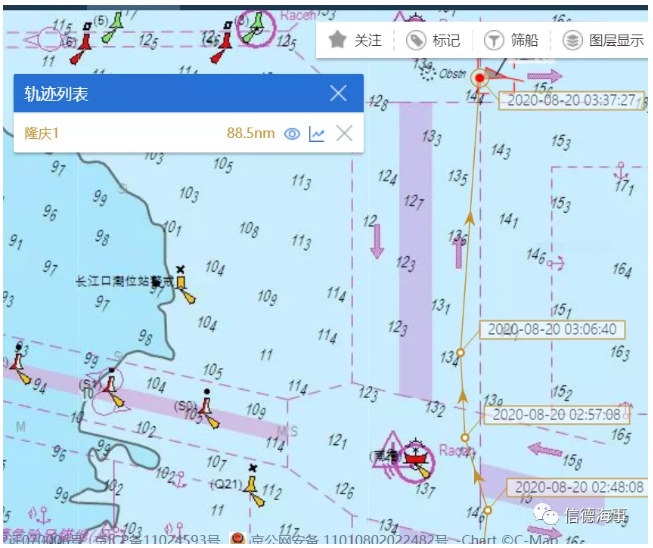
Task: Select the 隆庆1 track name
Action: [42, 133]
